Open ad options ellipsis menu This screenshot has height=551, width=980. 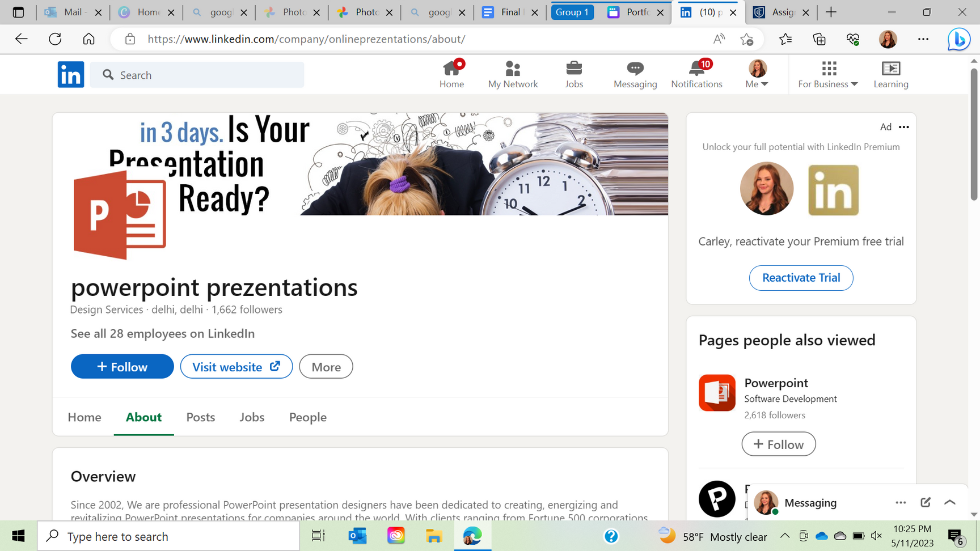coord(904,127)
